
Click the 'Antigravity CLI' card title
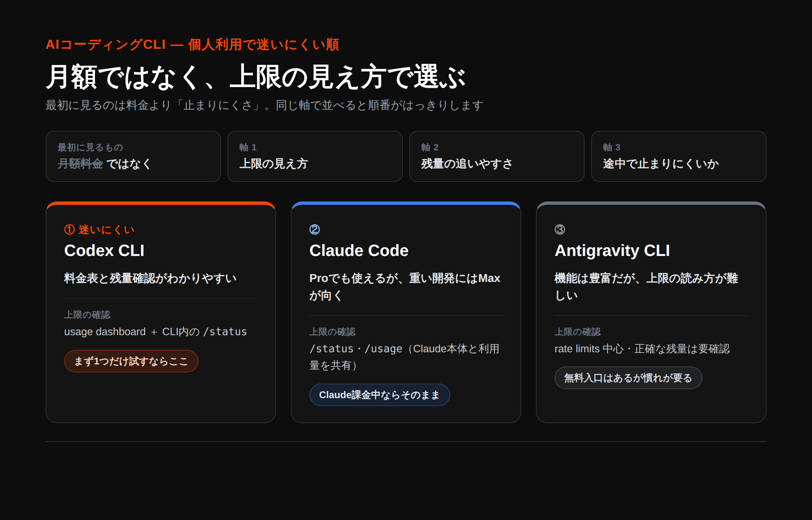(612, 250)
